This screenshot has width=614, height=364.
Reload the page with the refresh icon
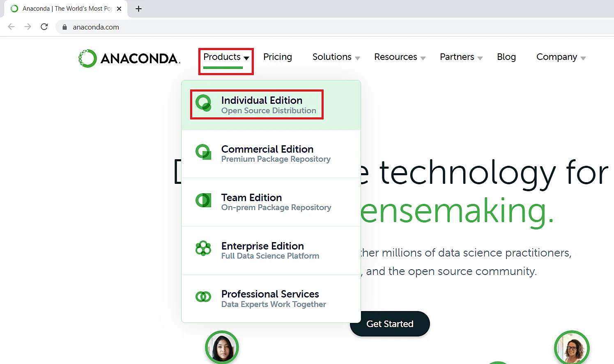pyautogui.click(x=44, y=27)
